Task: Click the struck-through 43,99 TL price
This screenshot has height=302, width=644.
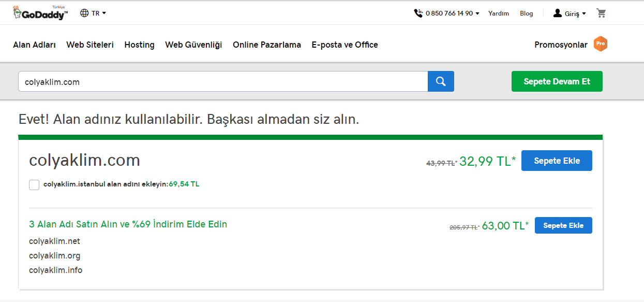Action: (442, 163)
